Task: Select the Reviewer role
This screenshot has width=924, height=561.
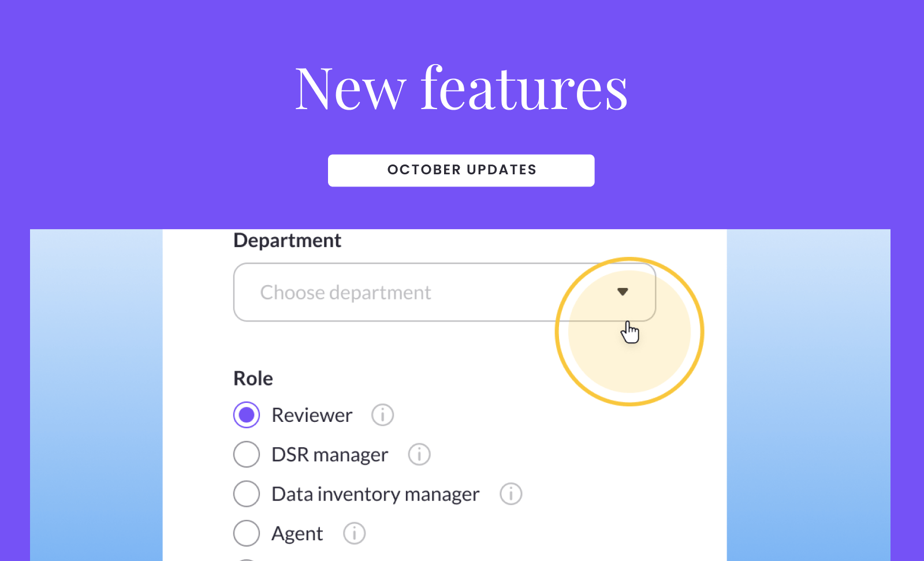Action: (x=246, y=414)
